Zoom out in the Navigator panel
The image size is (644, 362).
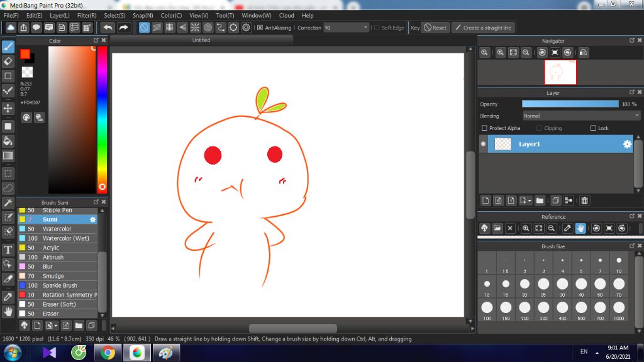pos(526,53)
